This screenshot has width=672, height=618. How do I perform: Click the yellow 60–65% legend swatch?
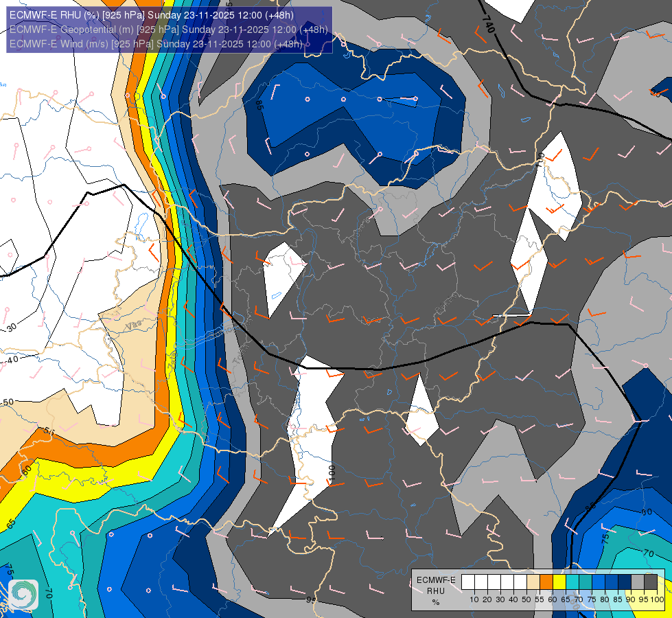pos(559,582)
